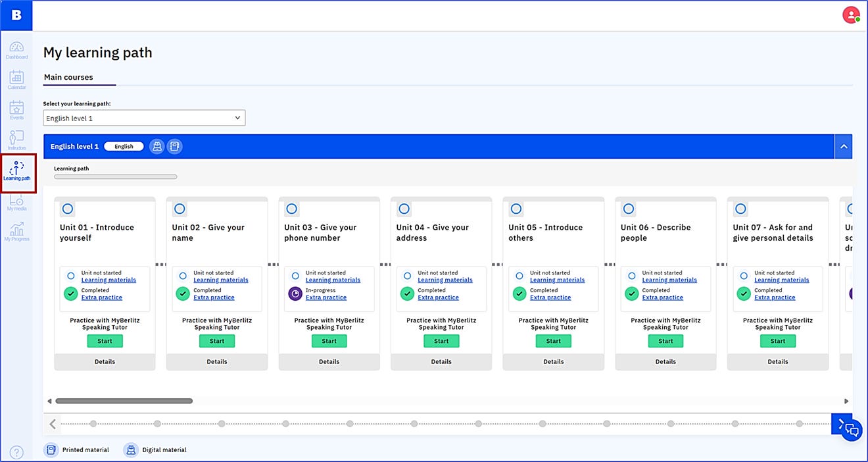The height and width of the screenshot is (462, 868).
Task: Expand Unit 01 Details
Action: click(105, 361)
